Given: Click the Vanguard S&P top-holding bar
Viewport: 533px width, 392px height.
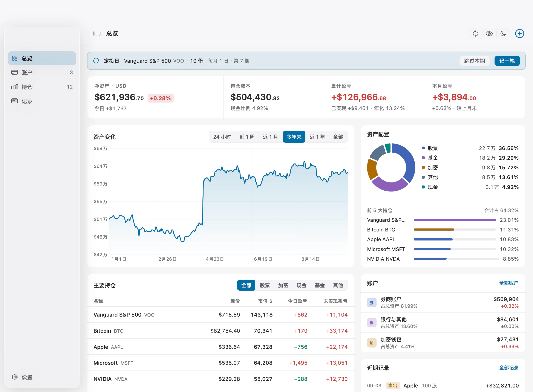Looking at the screenshot, I should pos(455,220).
